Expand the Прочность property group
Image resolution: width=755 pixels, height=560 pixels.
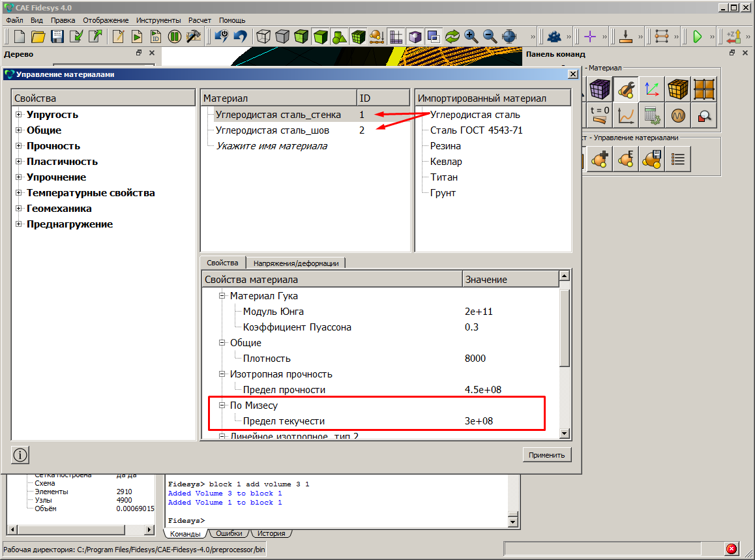(x=18, y=145)
